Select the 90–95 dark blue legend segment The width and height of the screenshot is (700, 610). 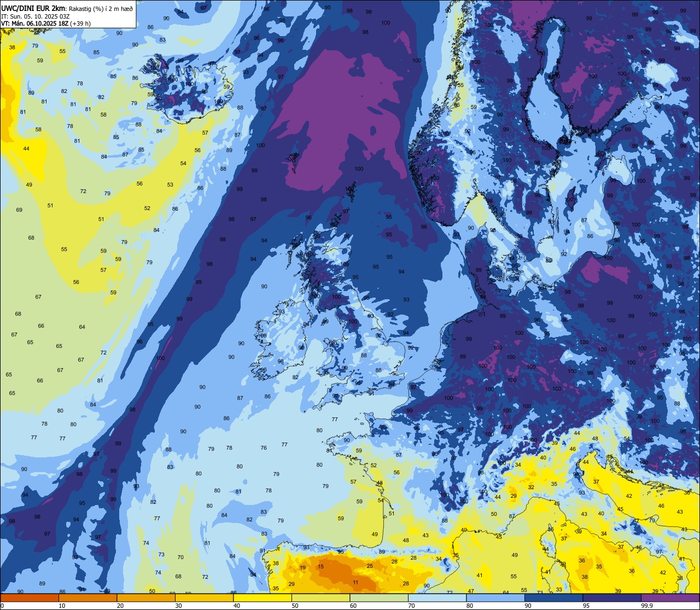[x=553, y=598]
